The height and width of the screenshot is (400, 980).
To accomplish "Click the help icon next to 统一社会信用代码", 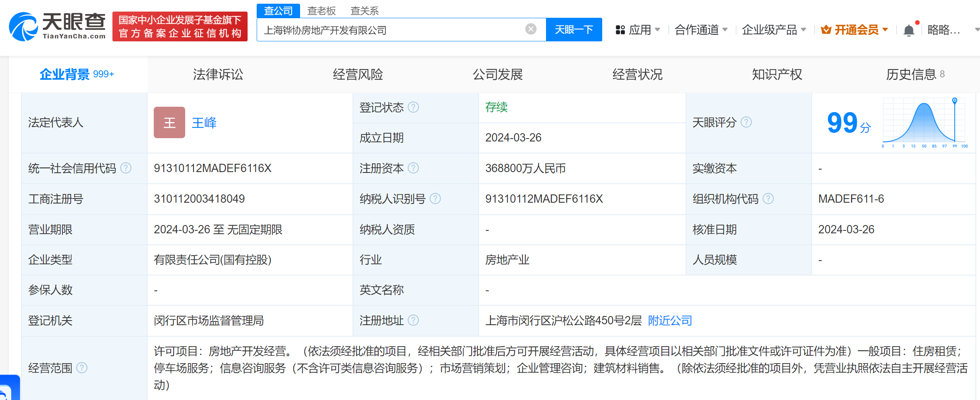I will click(126, 168).
